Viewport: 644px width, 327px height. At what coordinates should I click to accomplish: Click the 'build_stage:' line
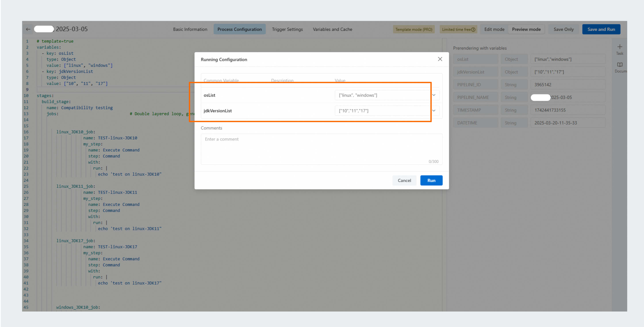click(56, 102)
